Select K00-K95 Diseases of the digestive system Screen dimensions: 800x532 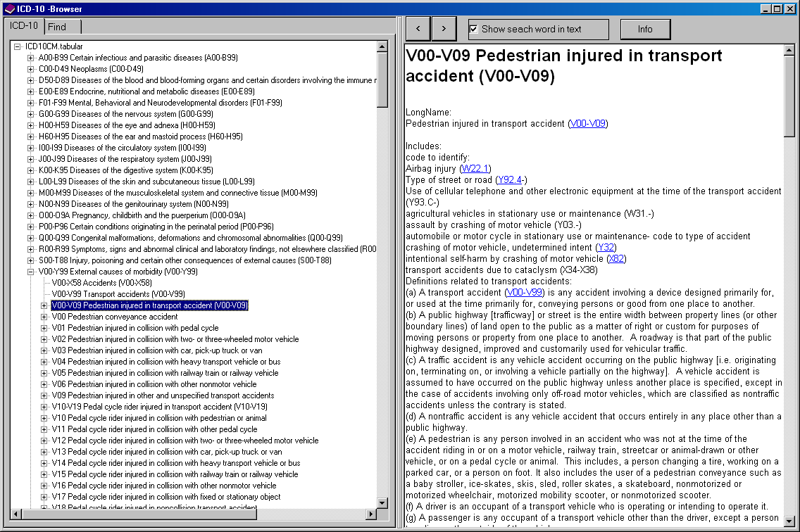point(125,170)
